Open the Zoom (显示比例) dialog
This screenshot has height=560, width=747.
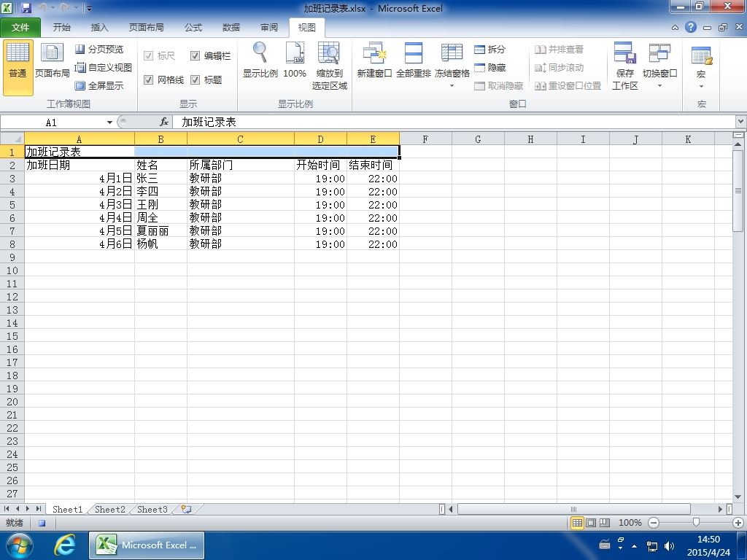[x=260, y=60]
